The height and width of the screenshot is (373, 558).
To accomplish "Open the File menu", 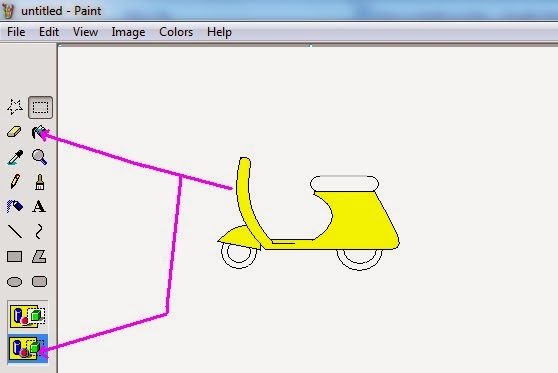I will pyautogui.click(x=16, y=32).
